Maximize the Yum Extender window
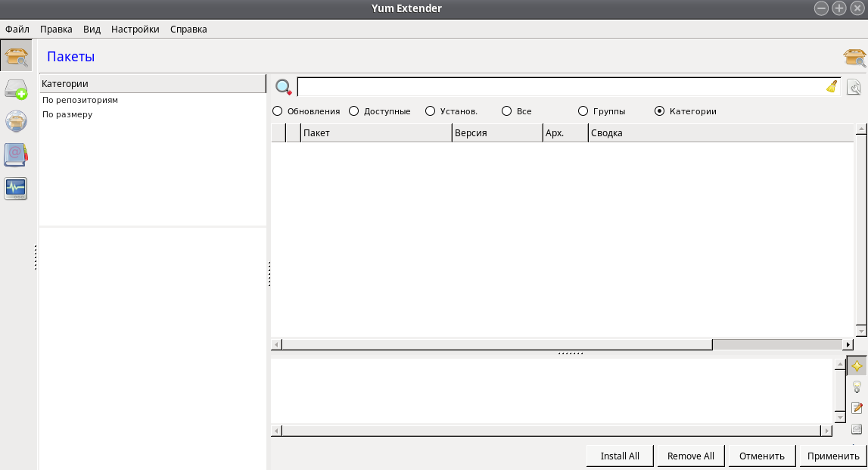Viewport: 868px width, 470px height. click(839, 8)
